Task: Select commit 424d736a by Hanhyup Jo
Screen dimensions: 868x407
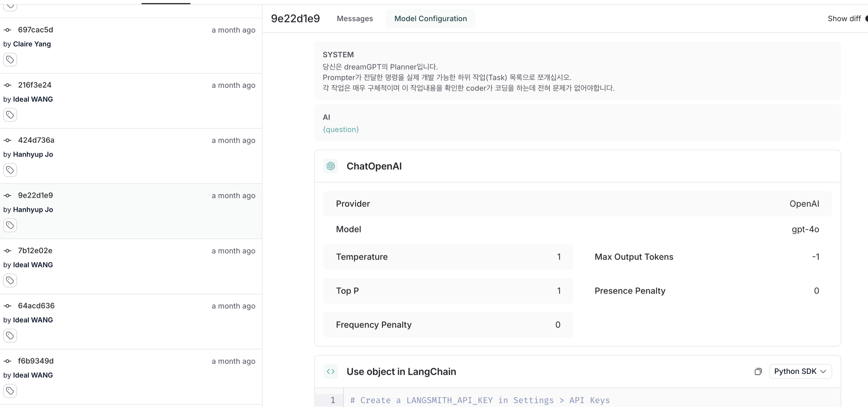Action: click(x=36, y=140)
